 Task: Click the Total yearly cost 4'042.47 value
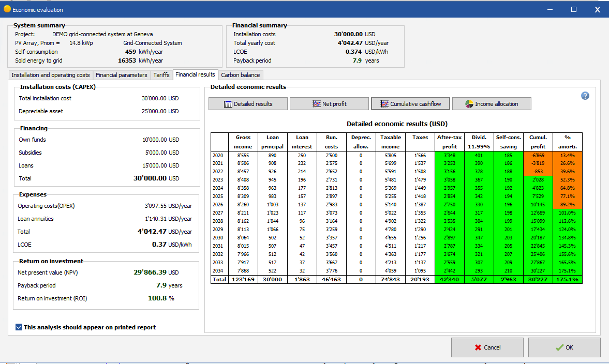[x=350, y=43]
